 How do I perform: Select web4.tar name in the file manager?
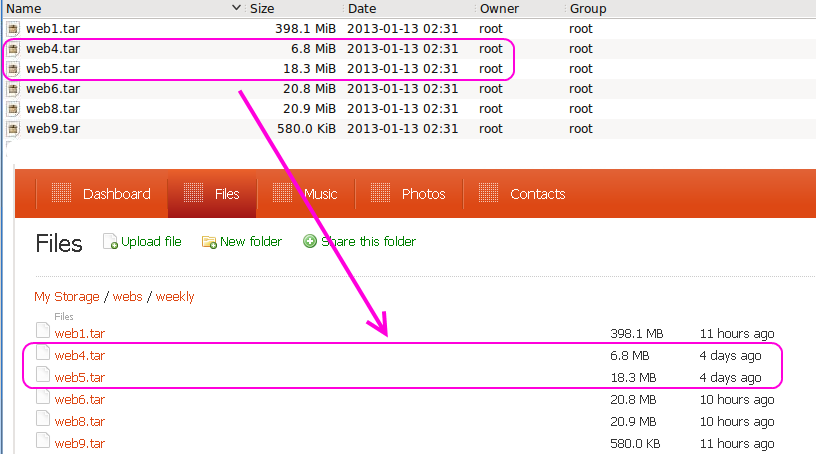[x=53, y=49]
